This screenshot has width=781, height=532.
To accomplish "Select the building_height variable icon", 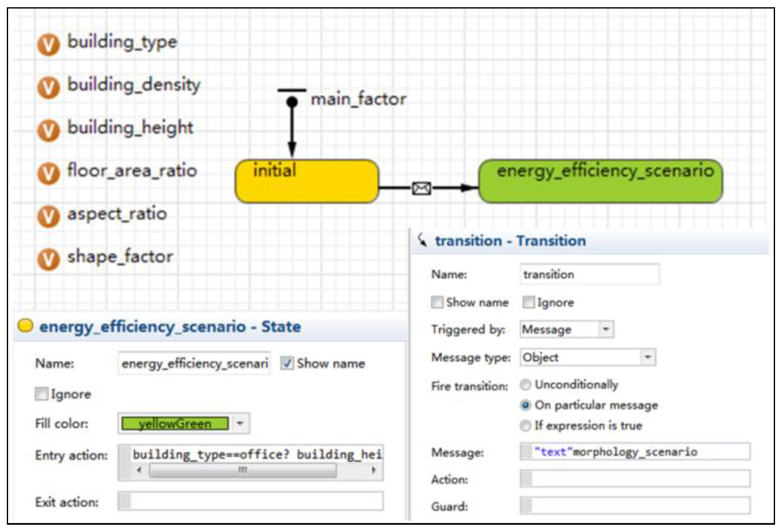I will coord(48,130).
